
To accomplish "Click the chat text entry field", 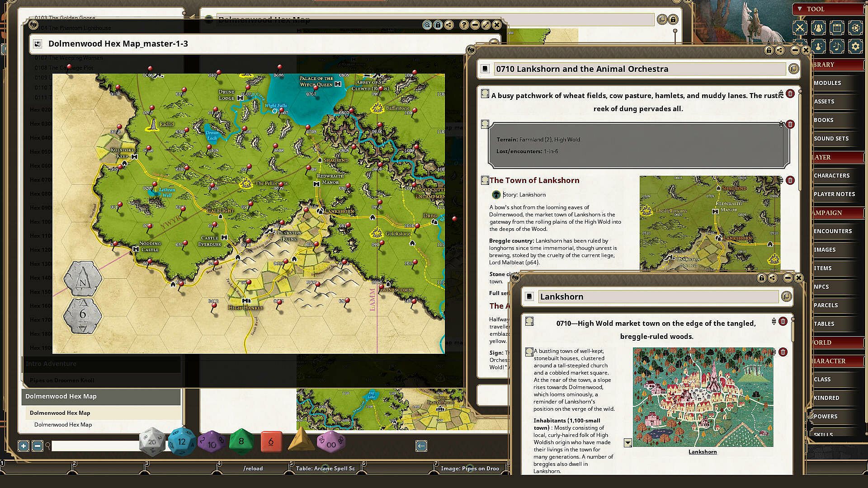I will (95, 446).
